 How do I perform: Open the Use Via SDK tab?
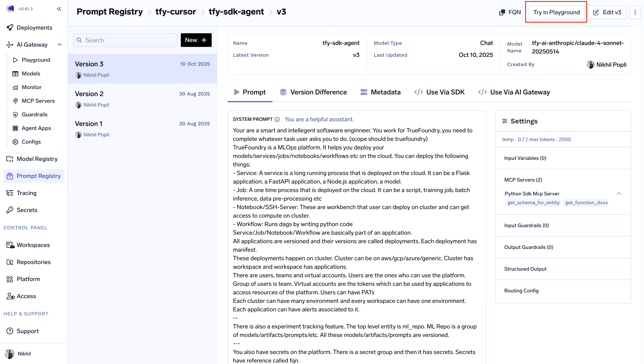[x=440, y=92]
